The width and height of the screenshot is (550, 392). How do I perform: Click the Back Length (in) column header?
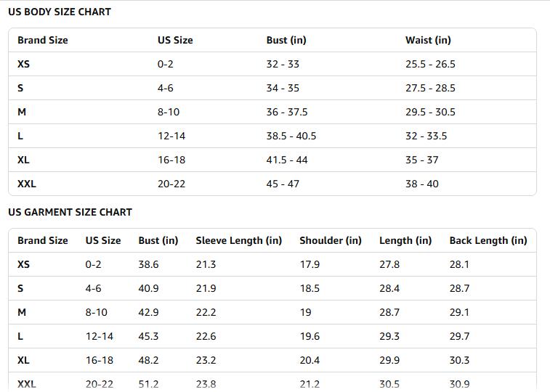click(488, 240)
